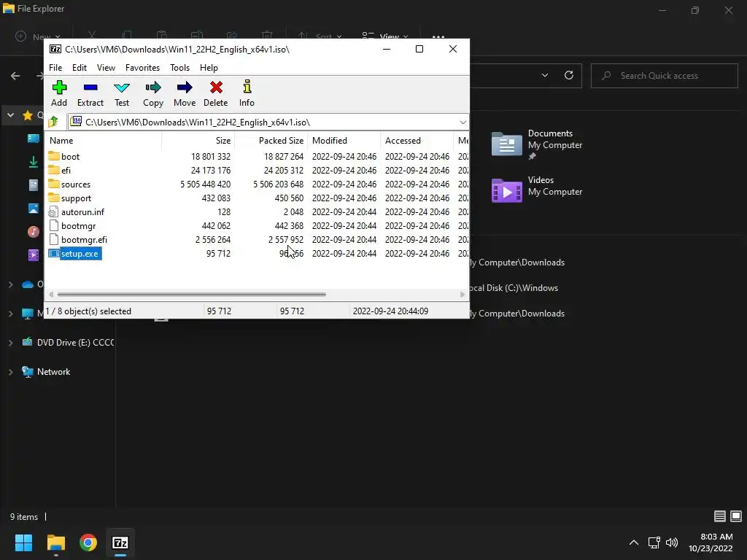The image size is (747, 560).
Task: Open the View dropdown in File Explorer
Action: (x=385, y=36)
